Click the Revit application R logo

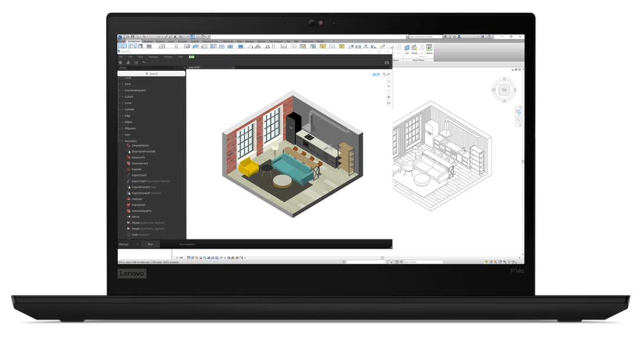[x=121, y=37]
